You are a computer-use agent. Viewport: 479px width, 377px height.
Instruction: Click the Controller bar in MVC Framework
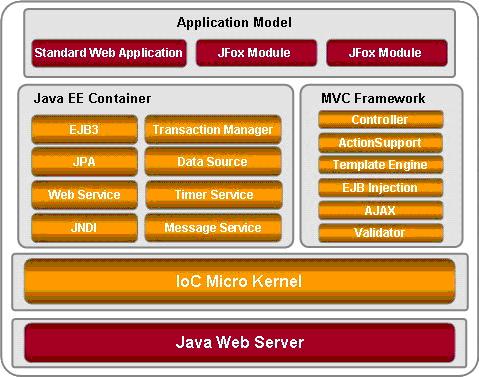click(x=381, y=120)
